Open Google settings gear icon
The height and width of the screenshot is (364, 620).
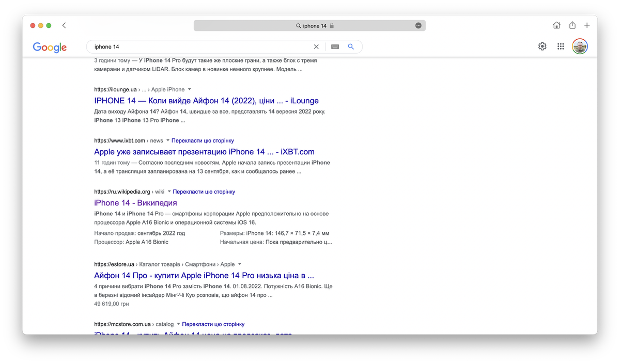click(x=542, y=46)
